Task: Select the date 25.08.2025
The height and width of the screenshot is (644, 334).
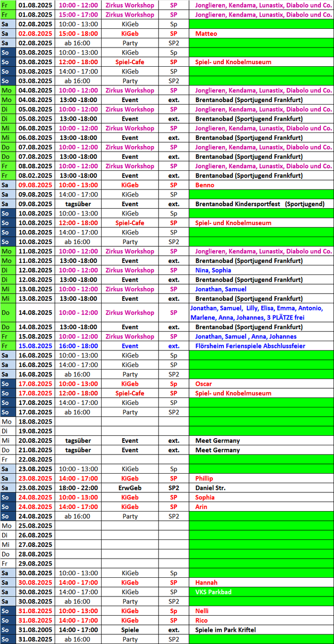Action: (35, 526)
